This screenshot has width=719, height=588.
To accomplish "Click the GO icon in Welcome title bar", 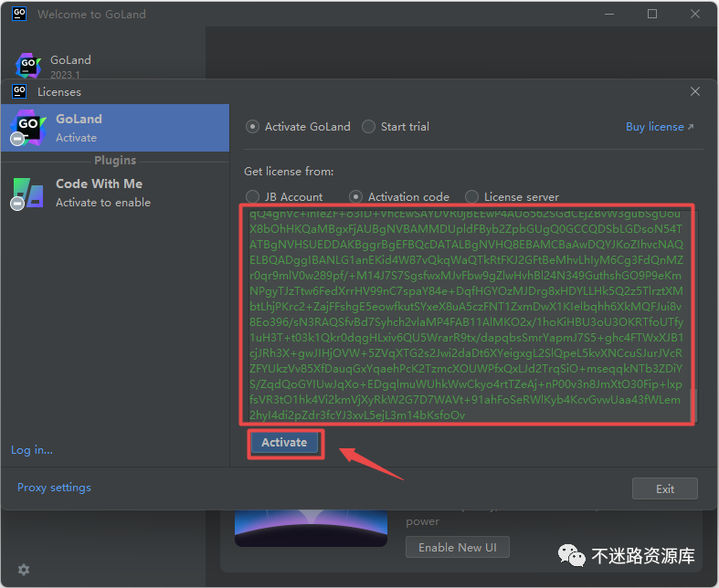I will (19, 14).
